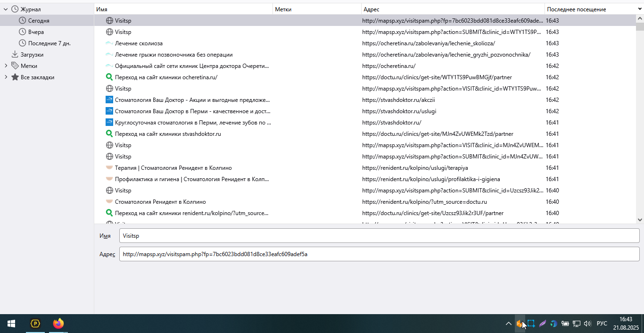Click globe icon of the highlighted Visitsp row
Image resolution: width=644 pixels, height=333 pixels.
tap(109, 20)
